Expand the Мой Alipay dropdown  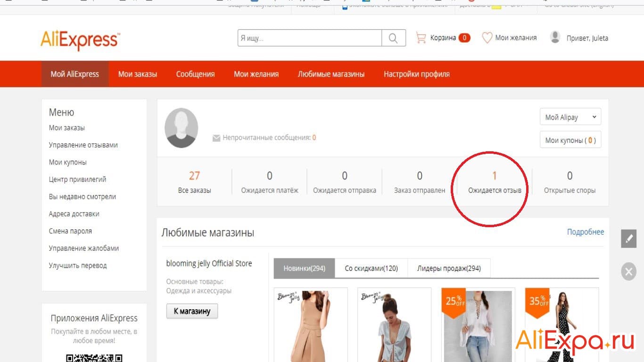click(x=570, y=116)
